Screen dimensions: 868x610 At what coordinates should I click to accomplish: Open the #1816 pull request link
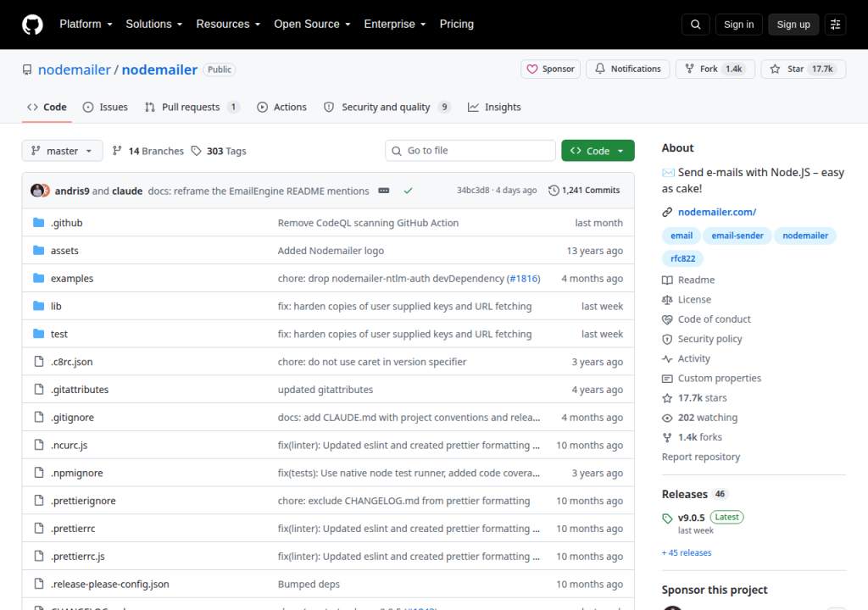523,279
